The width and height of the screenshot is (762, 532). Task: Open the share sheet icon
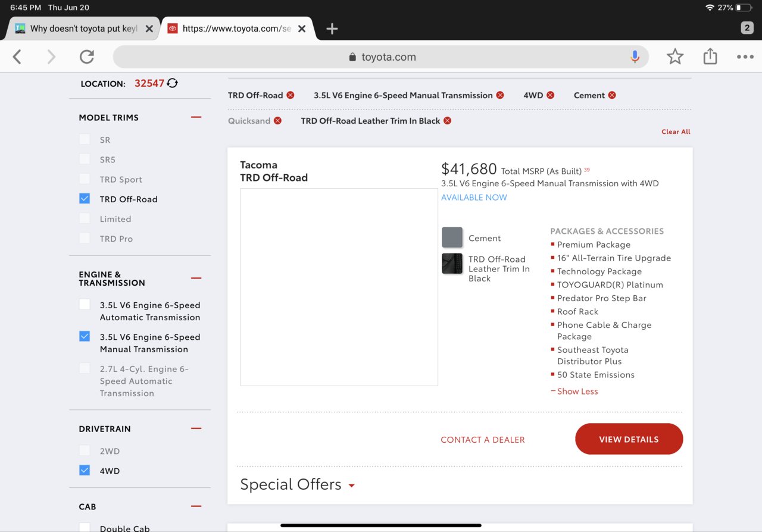pos(710,57)
